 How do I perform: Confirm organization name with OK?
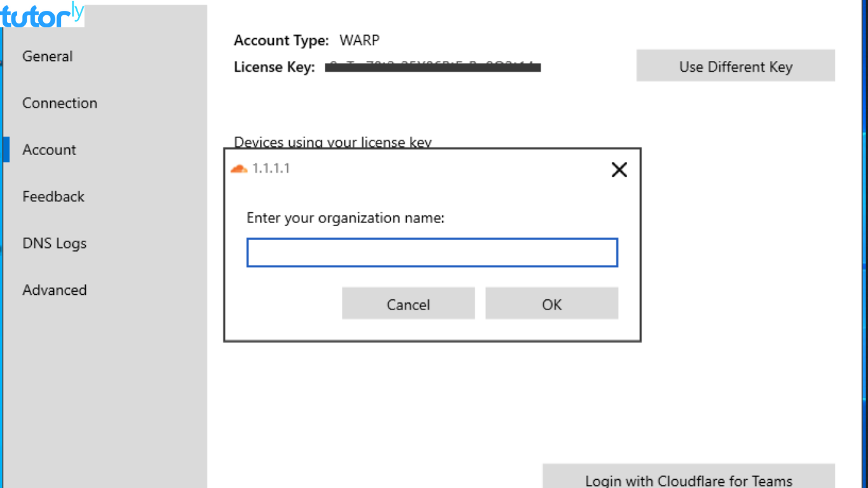tap(552, 304)
